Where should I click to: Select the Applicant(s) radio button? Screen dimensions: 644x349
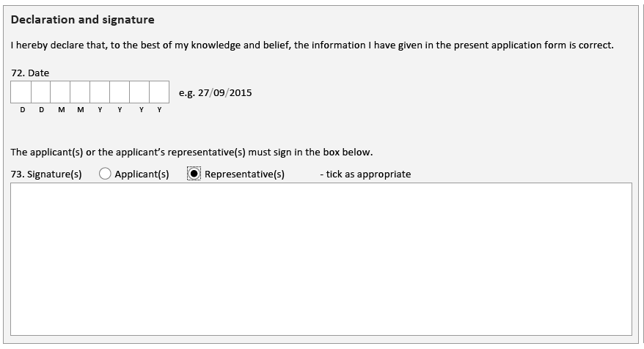pyautogui.click(x=105, y=174)
